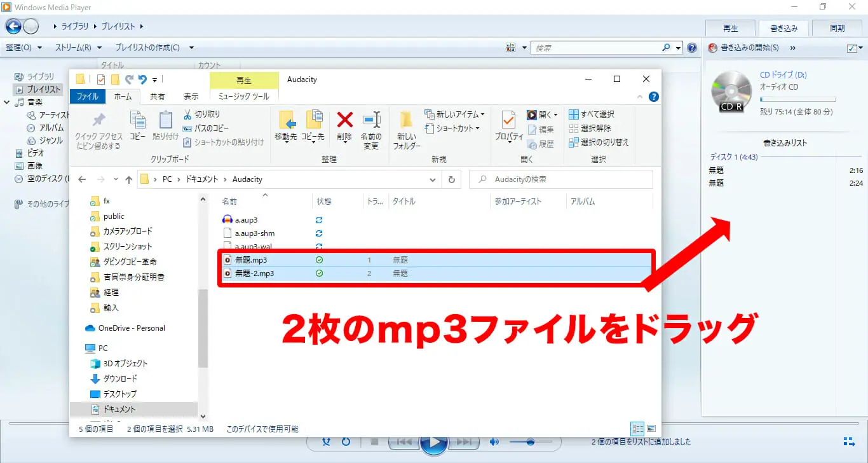This screenshot has height=463, width=868.
Task: Click the Play button in Media Player
Action: click(x=434, y=442)
